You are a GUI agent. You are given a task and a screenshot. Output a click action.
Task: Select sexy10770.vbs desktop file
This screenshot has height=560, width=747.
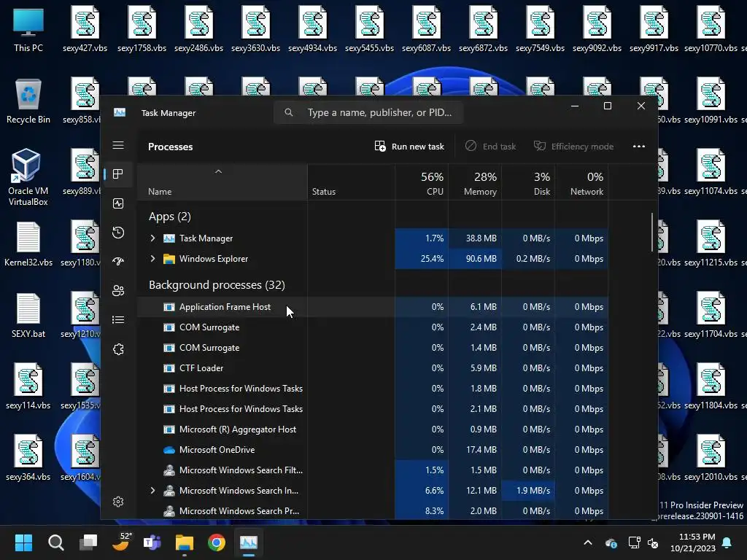pos(711,30)
